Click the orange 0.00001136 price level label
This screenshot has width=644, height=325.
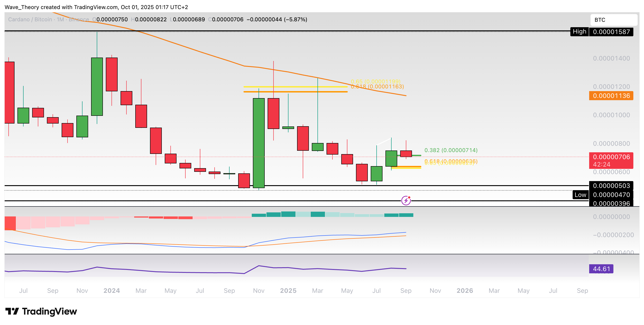tap(611, 95)
